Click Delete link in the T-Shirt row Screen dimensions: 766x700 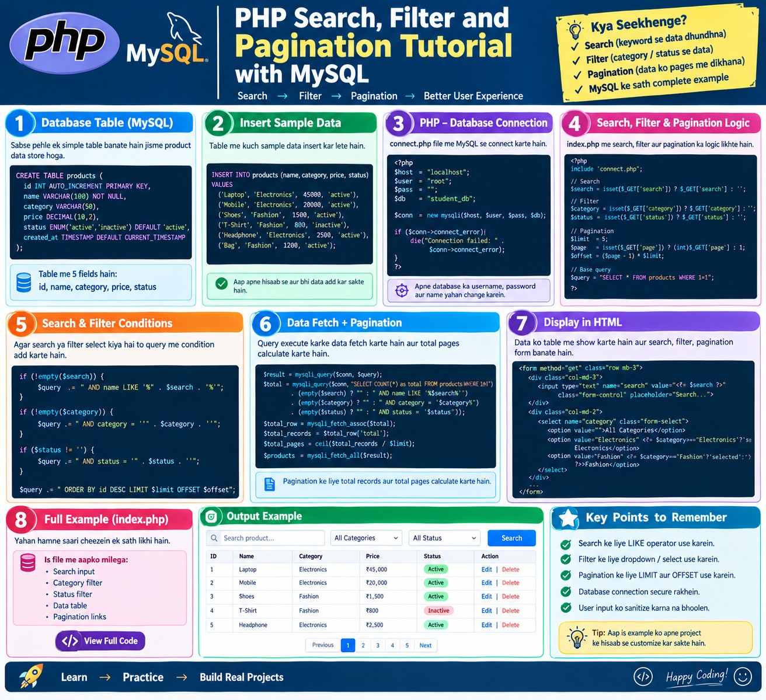tap(510, 611)
